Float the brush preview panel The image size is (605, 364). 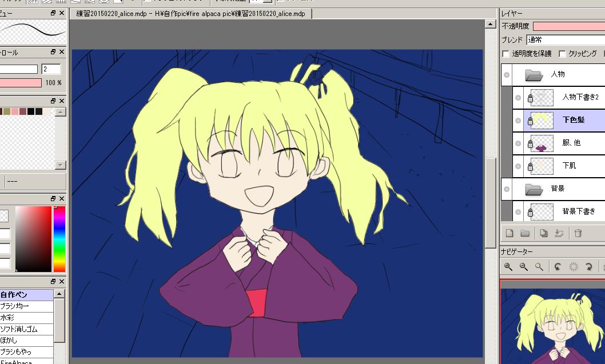pyautogui.click(x=53, y=13)
